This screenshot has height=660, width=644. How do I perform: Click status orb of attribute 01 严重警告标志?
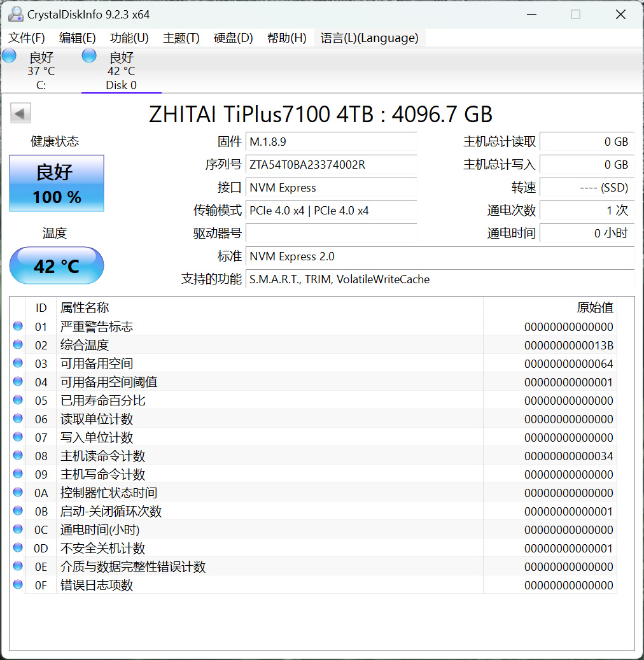click(x=18, y=326)
